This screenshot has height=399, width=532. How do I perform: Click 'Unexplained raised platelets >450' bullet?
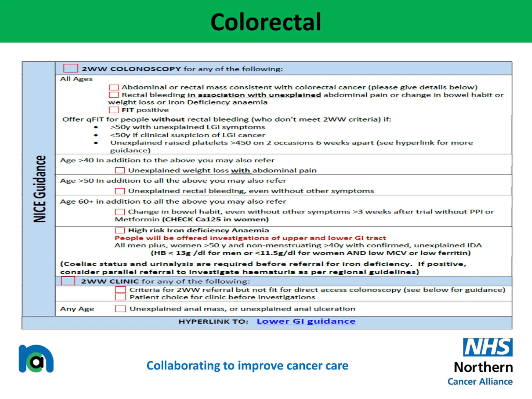tap(292, 147)
